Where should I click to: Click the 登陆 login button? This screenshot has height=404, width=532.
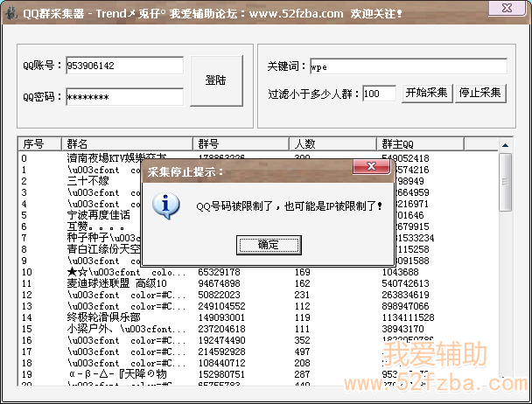(216, 80)
